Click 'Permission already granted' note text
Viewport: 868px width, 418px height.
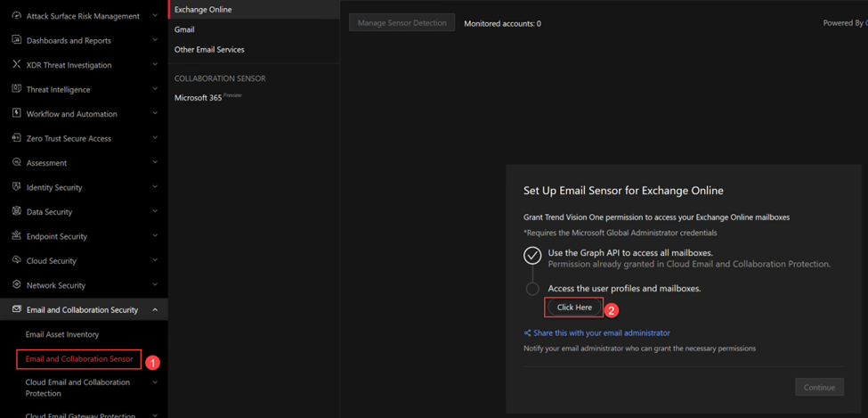point(689,265)
